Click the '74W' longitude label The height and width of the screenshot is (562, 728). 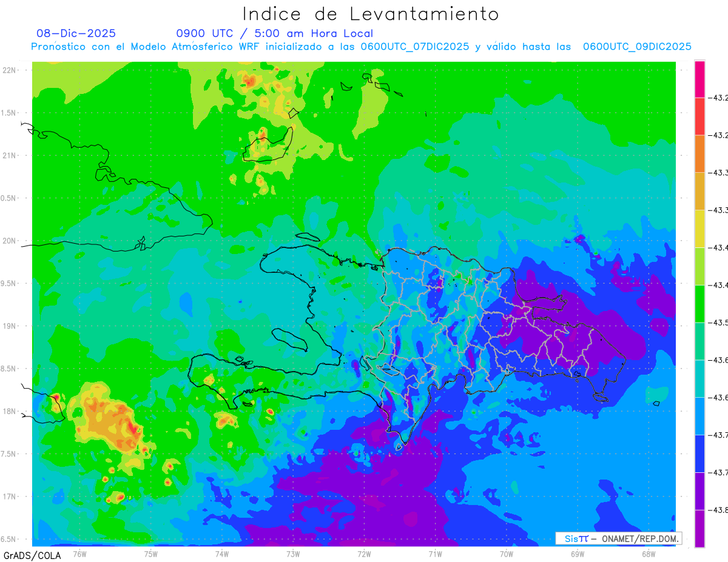[221, 554]
